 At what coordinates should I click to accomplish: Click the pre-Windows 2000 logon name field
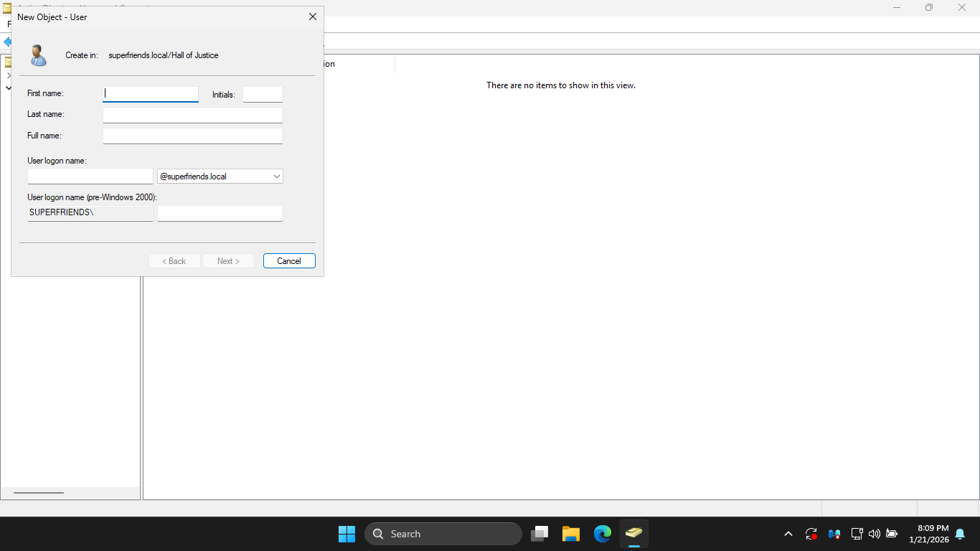220,214
